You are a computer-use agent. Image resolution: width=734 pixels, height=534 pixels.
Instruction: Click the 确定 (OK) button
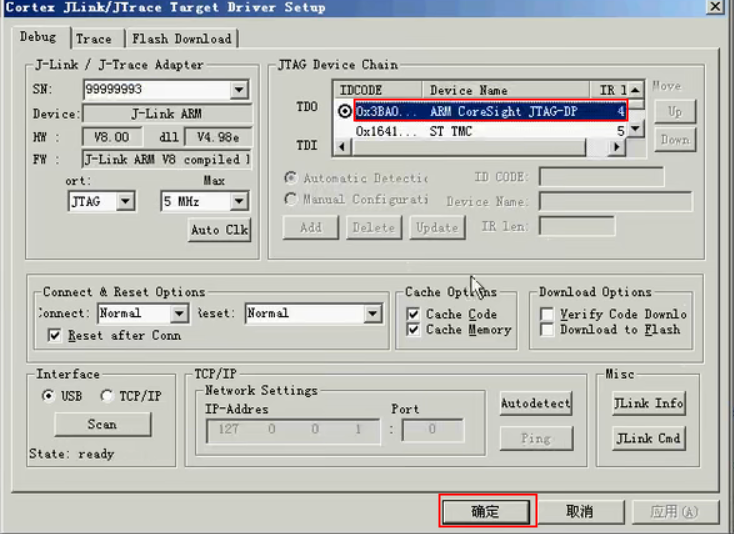click(486, 512)
